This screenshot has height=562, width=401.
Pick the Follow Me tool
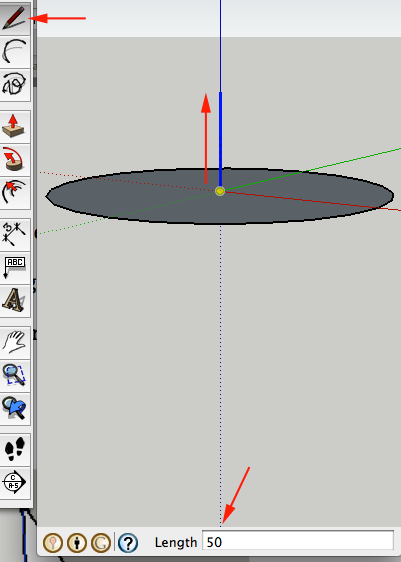(14, 159)
